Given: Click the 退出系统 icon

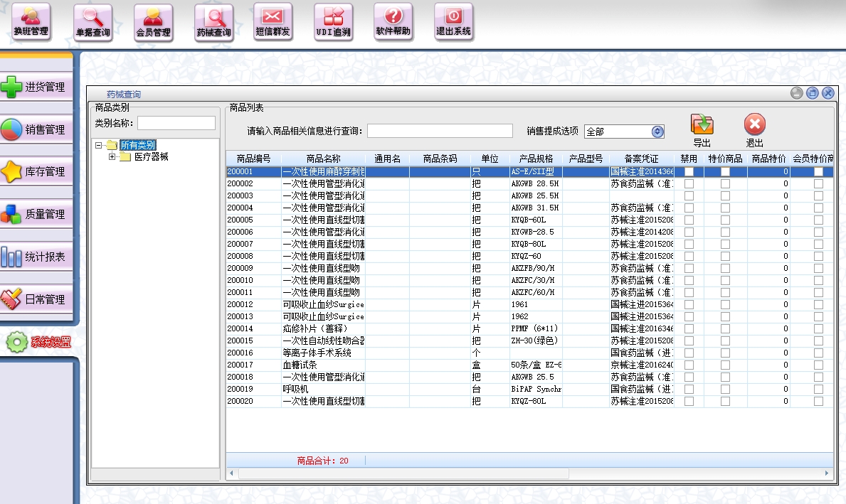Looking at the screenshot, I should point(454,21).
